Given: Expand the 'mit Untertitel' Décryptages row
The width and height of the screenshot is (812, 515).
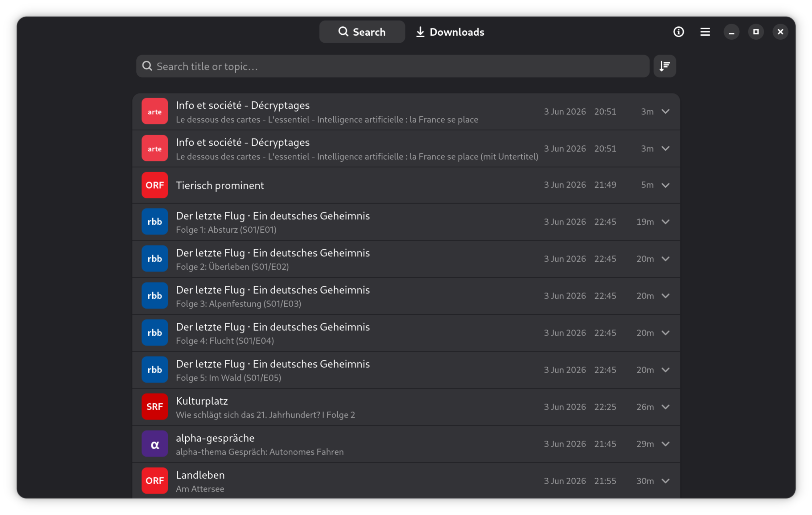Looking at the screenshot, I should [x=665, y=148].
